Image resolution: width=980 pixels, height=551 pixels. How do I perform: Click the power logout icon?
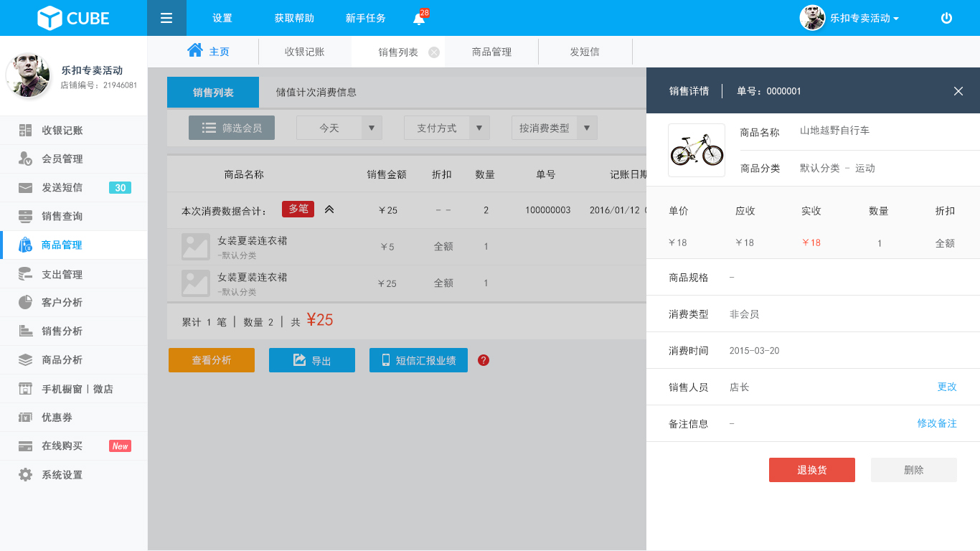pos(946,18)
